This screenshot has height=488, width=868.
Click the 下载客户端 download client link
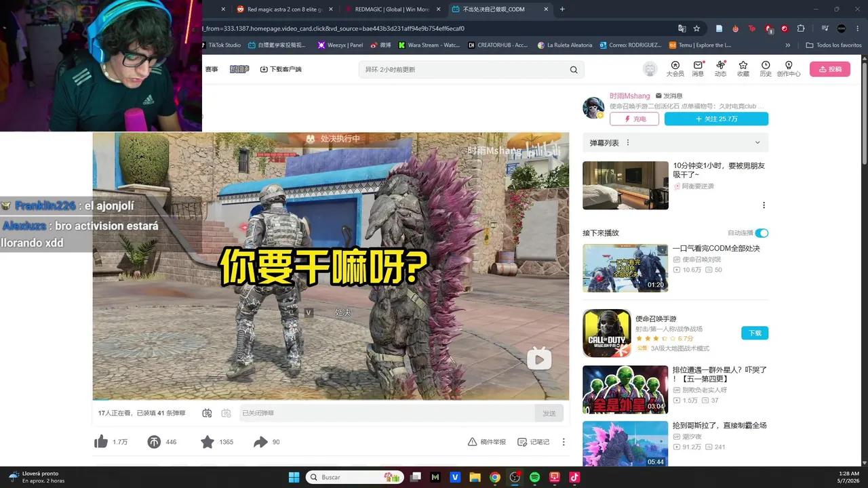(281, 69)
